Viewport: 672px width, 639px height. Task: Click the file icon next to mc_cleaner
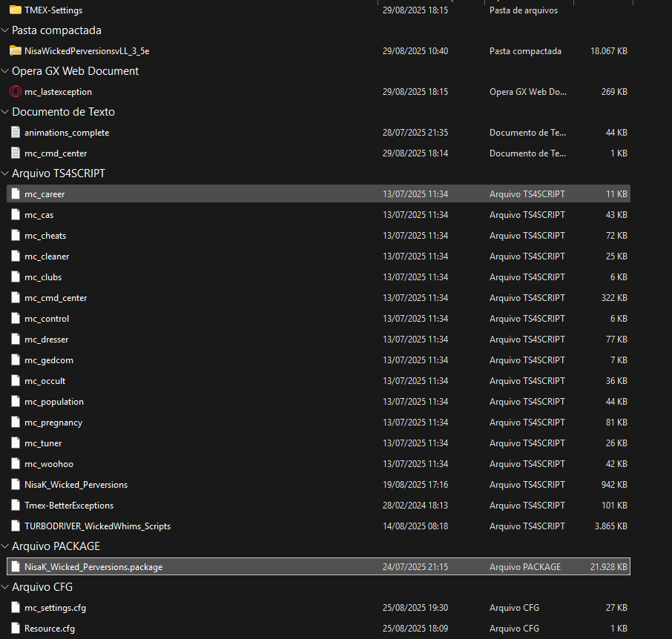point(16,256)
